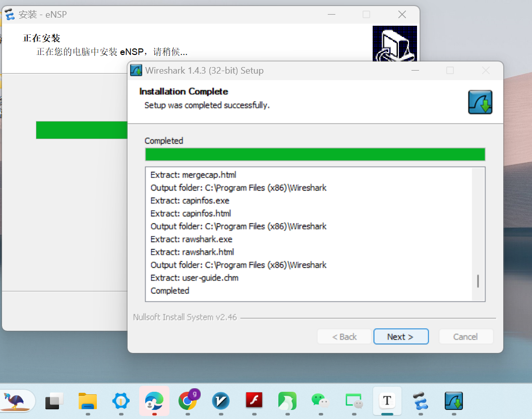Open WeChat from the taskbar
The width and height of the screenshot is (532, 419).
[x=320, y=401]
